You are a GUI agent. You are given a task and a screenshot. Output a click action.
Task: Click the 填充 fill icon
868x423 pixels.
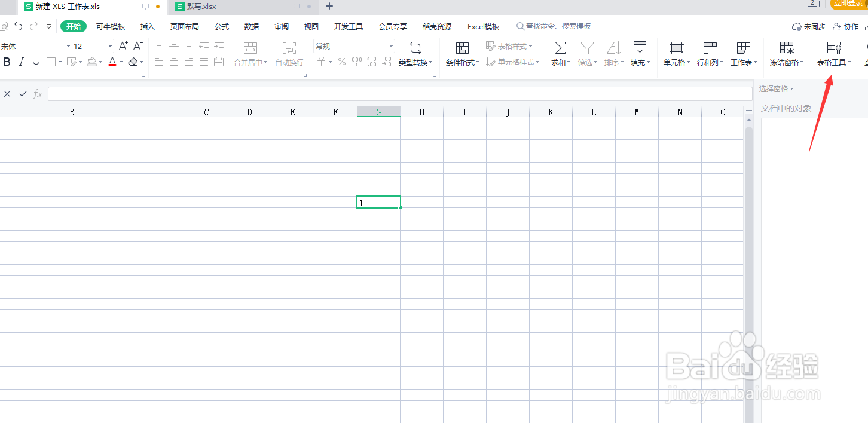click(640, 48)
